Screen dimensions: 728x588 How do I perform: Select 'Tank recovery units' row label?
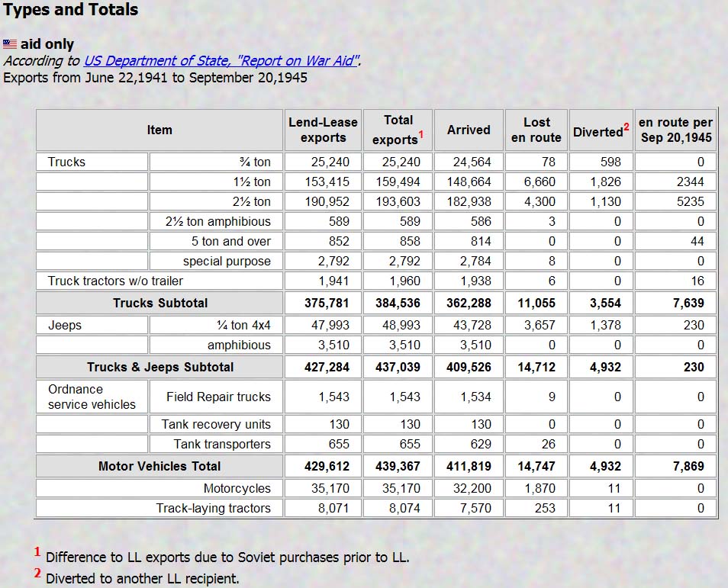pos(216,424)
